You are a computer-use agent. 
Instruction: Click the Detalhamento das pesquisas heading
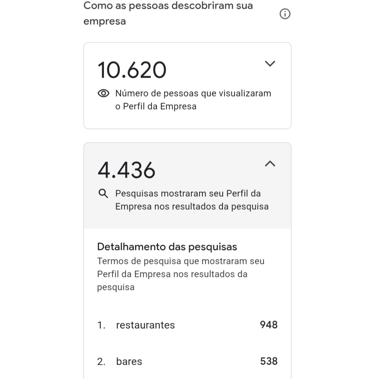point(167,247)
